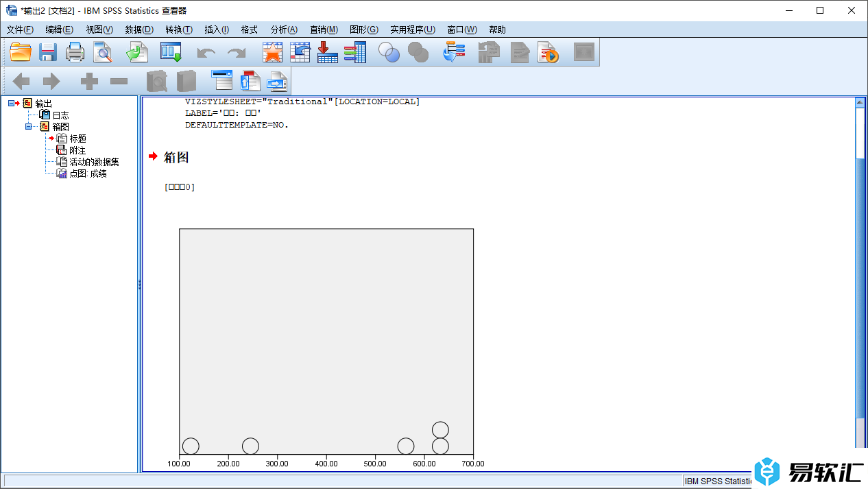868x489 pixels.
Task: Click the last gray square toolbar icon
Action: click(583, 52)
